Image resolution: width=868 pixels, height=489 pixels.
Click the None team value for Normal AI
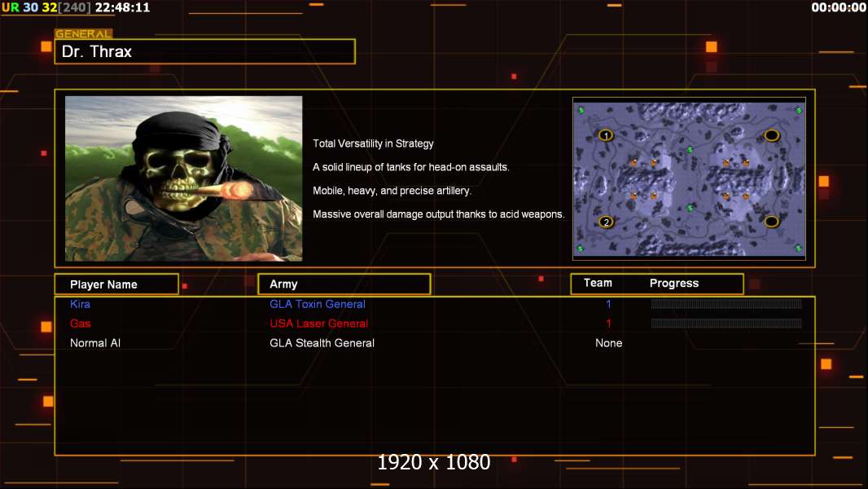coord(608,343)
